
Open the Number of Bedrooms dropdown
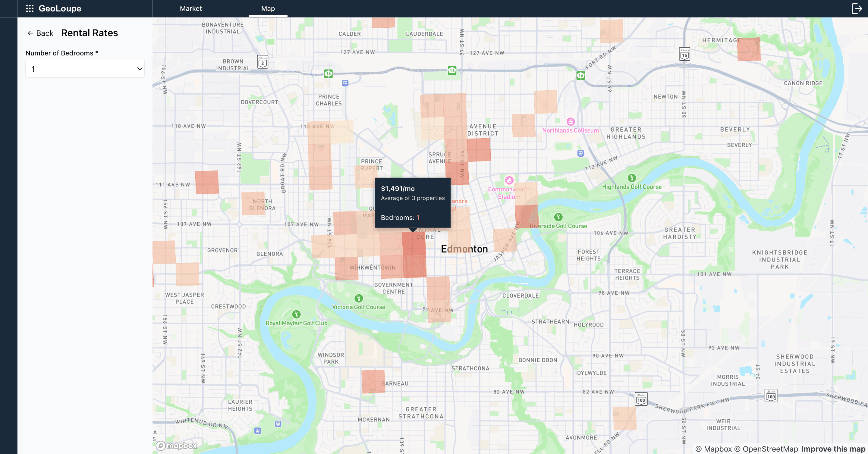[85, 69]
